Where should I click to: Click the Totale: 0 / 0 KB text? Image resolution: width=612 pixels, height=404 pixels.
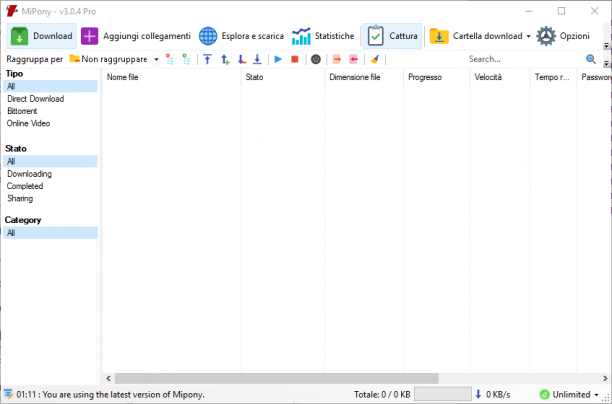(x=382, y=395)
